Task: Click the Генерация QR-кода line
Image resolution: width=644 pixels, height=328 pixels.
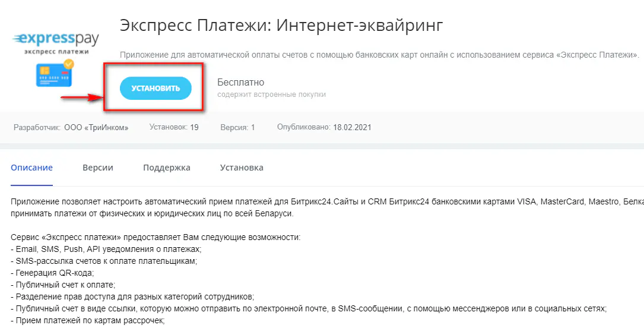Action: 53,273
